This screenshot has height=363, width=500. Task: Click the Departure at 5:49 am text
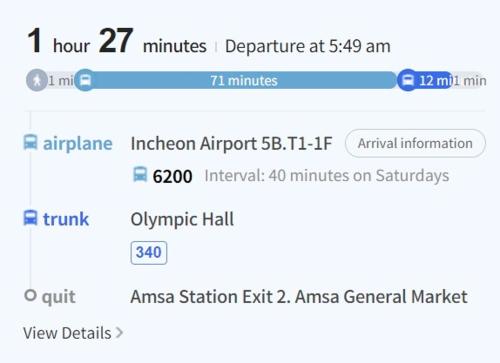coord(308,46)
